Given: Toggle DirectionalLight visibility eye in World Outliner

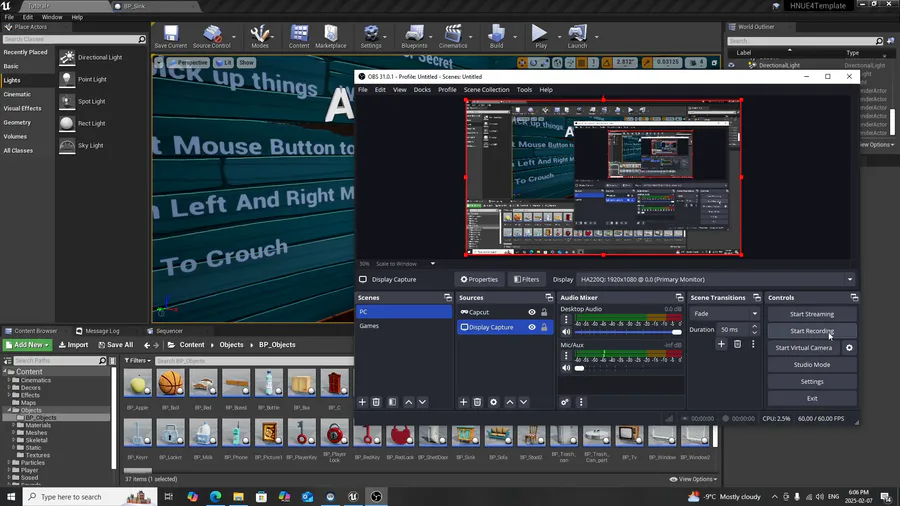Looking at the screenshot, I should pos(731,65).
